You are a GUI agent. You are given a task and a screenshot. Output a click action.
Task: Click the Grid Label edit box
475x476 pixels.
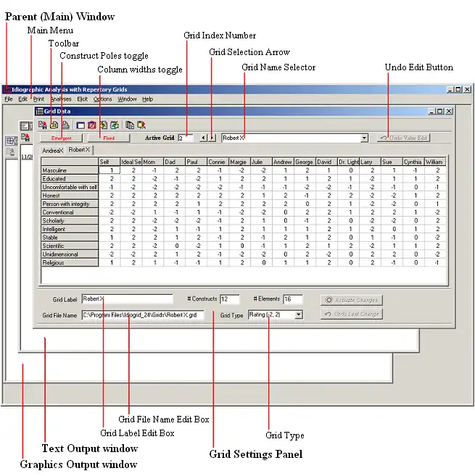coord(126,298)
